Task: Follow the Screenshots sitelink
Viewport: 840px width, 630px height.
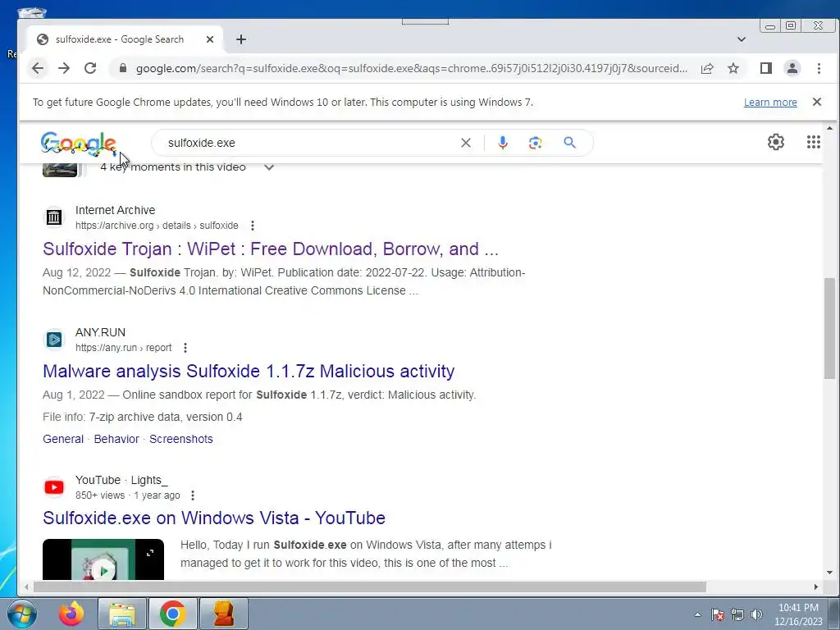Action: [181, 439]
